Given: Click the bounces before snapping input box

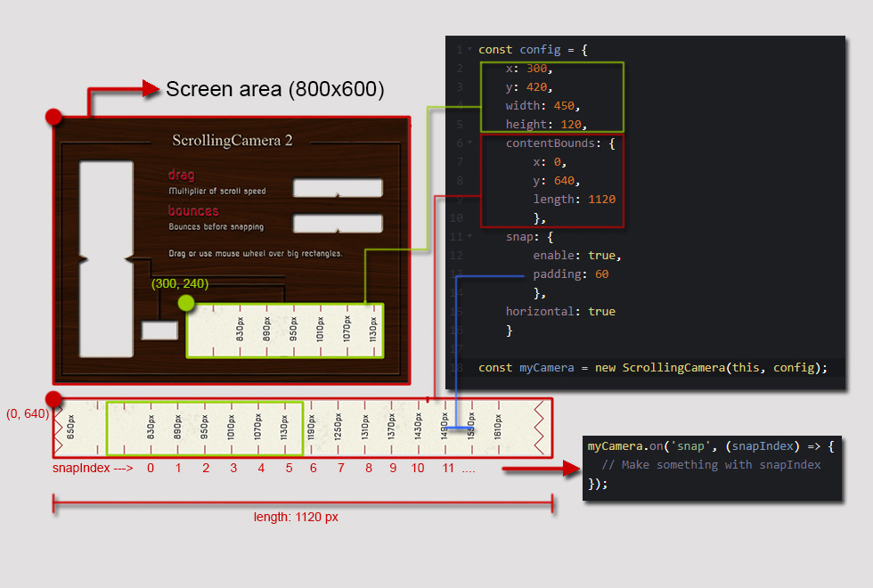Looking at the screenshot, I should point(338,224).
